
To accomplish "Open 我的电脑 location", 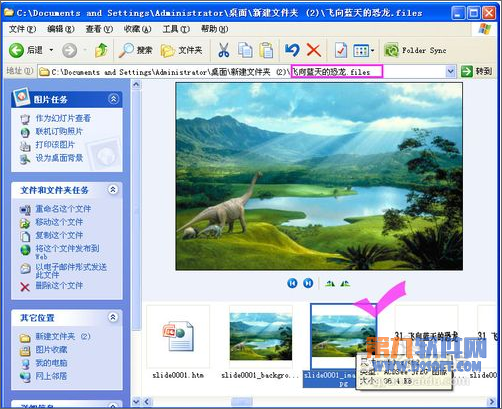I will (x=51, y=363).
